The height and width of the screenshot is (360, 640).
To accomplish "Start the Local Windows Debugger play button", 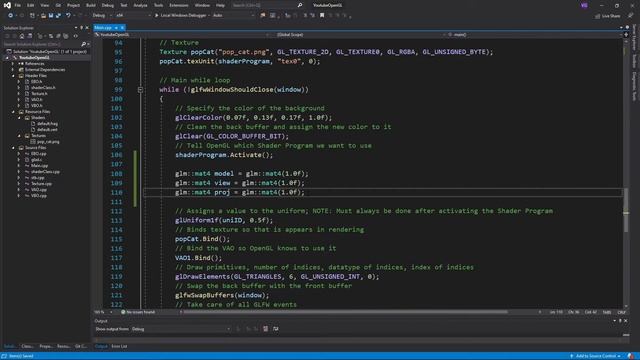I will [x=156, y=16].
